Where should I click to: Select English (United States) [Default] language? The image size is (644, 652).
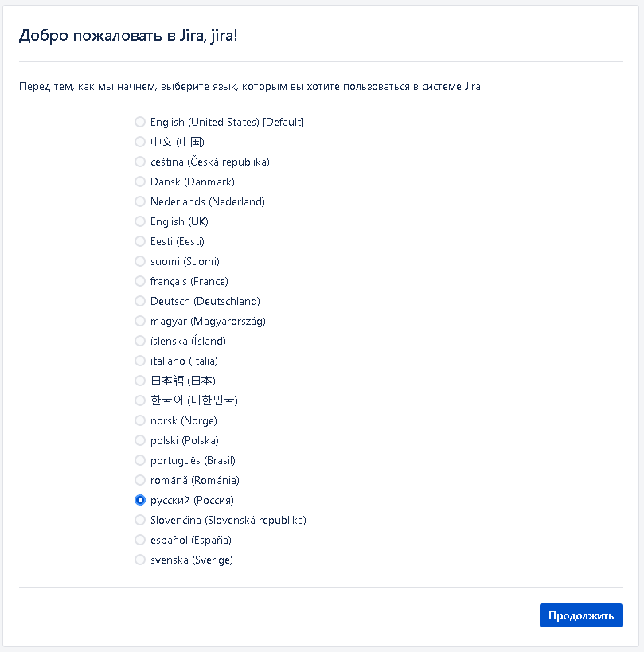[140, 122]
